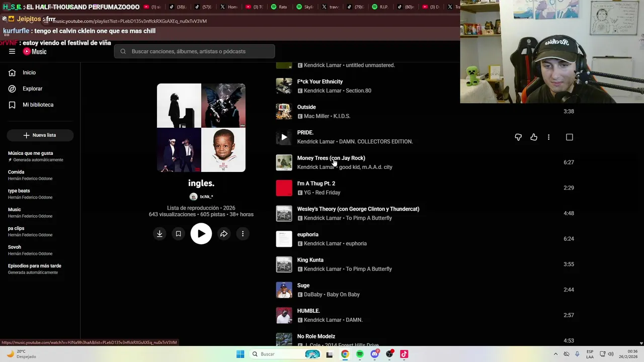Switch to the Rata Spotify tab
The height and width of the screenshot is (362, 644).
click(x=280, y=7)
